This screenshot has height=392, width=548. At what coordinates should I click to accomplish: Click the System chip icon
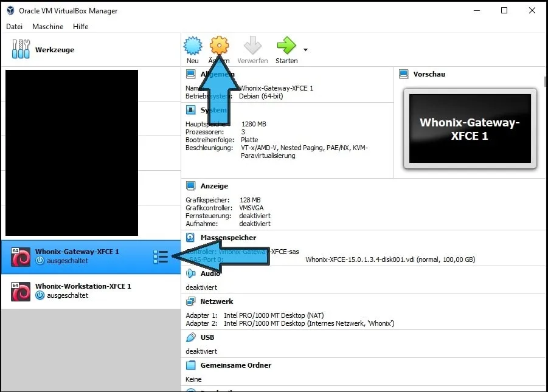pos(190,110)
